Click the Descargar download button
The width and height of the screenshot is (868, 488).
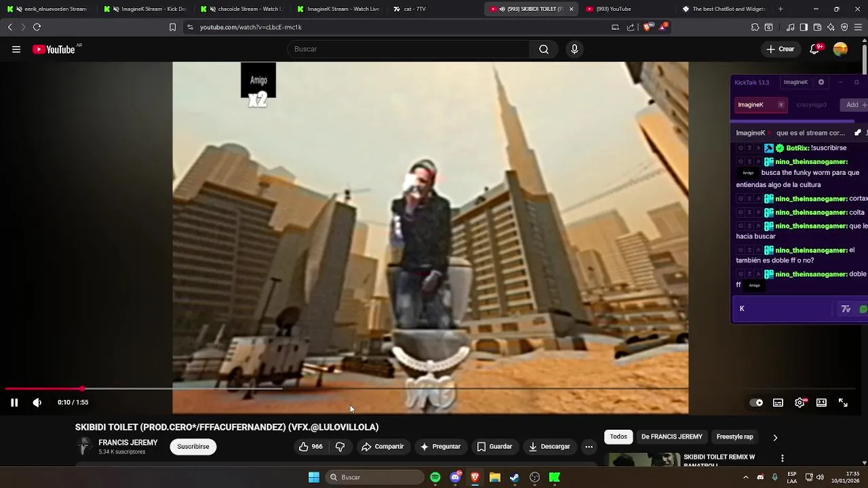coord(549,447)
